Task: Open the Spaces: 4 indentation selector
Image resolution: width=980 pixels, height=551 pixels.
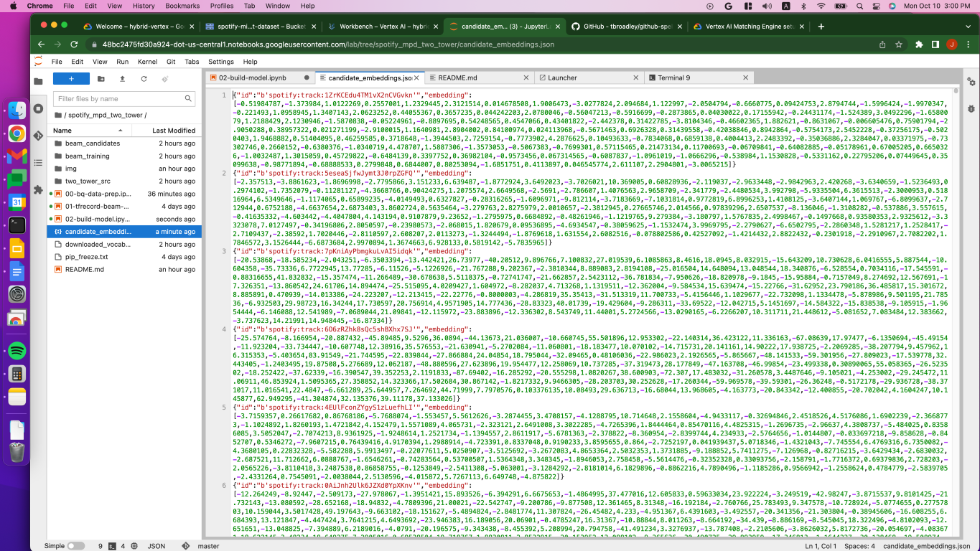Action: tap(859, 546)
